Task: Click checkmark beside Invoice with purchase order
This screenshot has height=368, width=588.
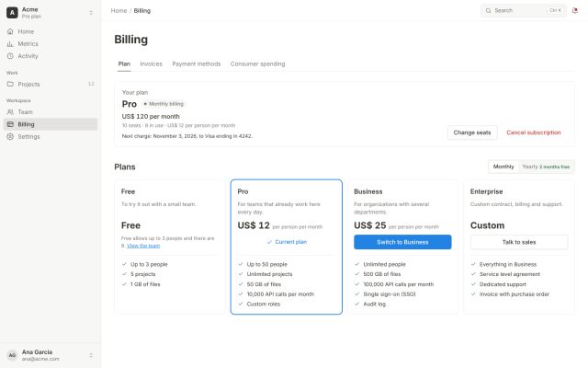Action: [473, 294]
